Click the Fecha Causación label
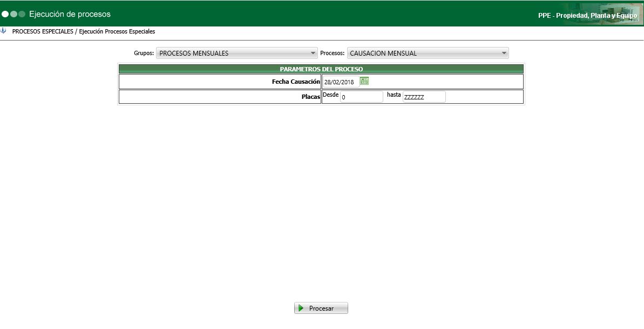 click(296, 82)
